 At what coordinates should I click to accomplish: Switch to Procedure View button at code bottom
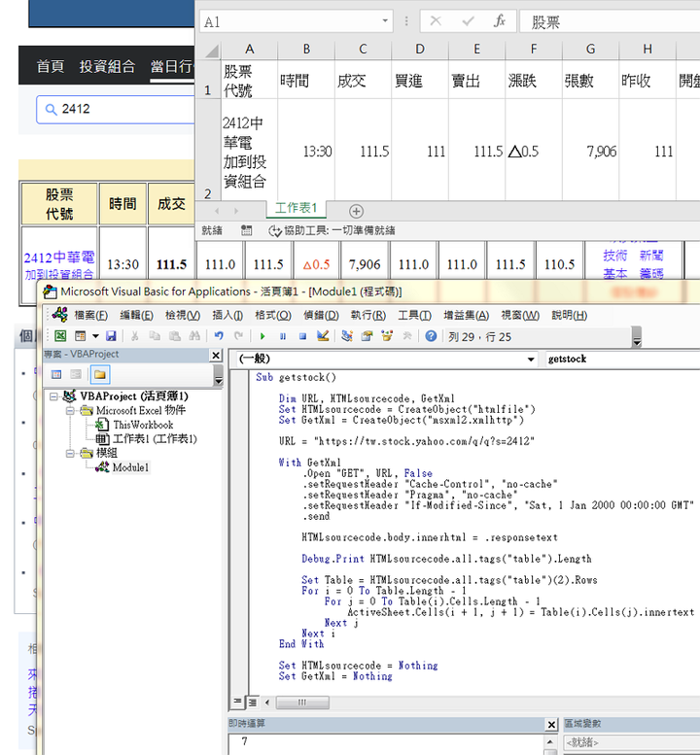237,702
